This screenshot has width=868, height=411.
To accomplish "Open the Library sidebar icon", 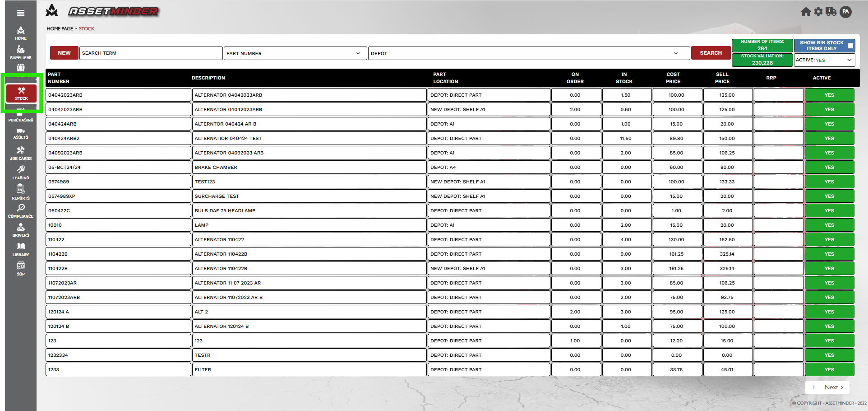I will pos(21,249).
